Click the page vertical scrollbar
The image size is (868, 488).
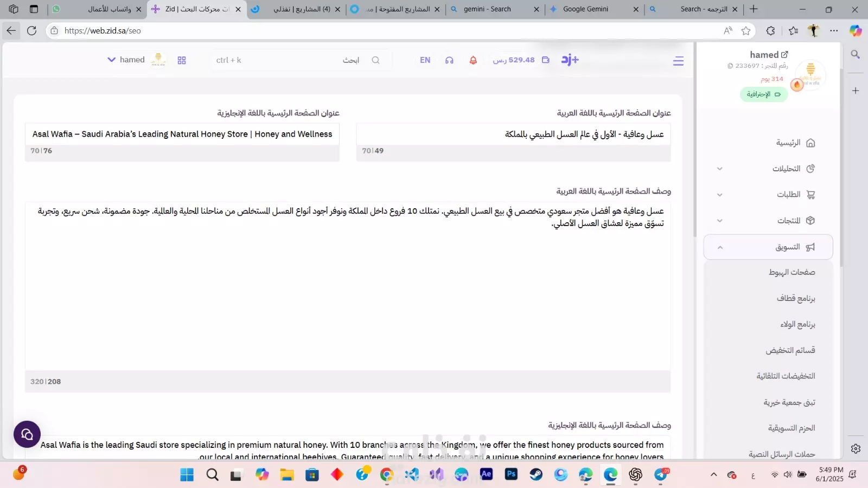tap(694, 141)
